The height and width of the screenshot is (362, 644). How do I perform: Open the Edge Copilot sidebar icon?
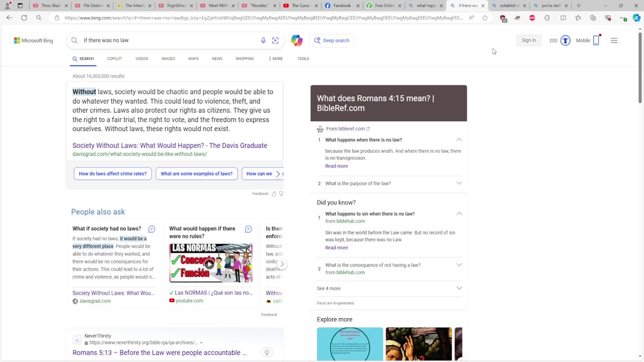click(636, 18)
